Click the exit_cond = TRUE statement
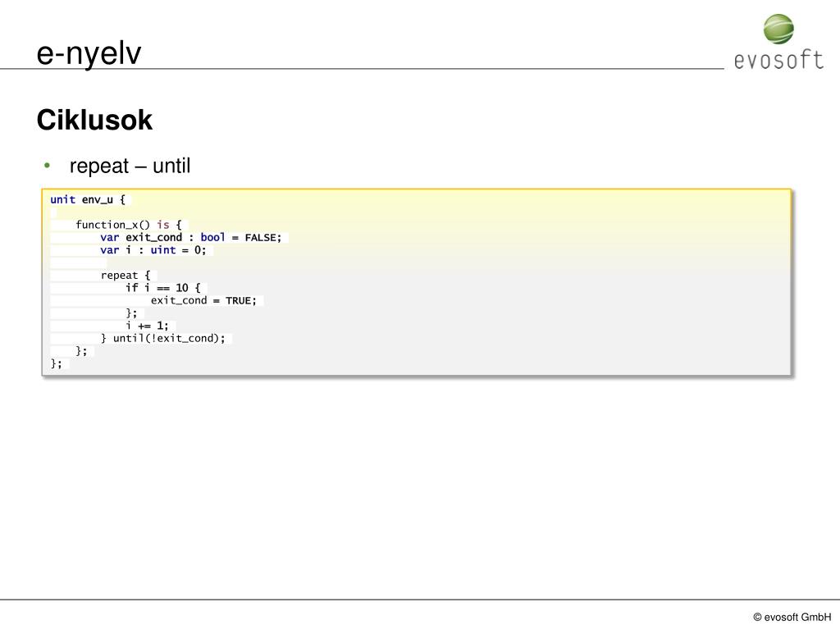 tap(203, 300)
